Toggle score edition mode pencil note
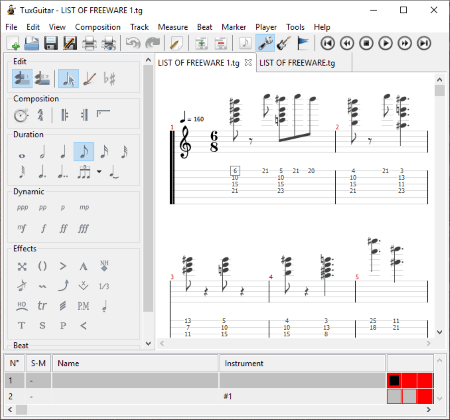The image size is (450, 420). coord(89,79)
